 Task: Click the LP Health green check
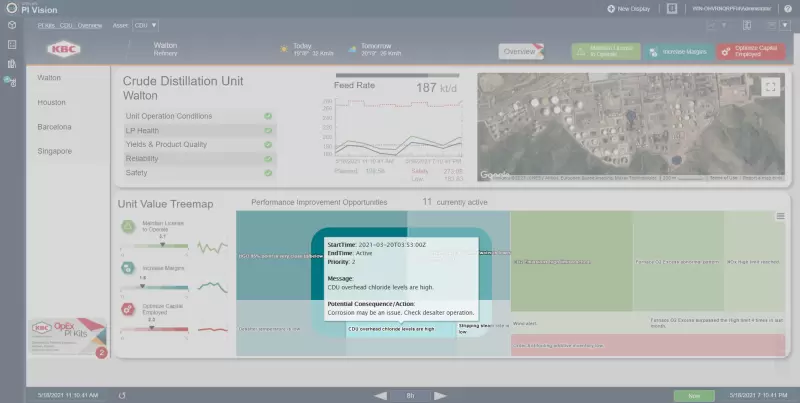[x=268, y=131]
